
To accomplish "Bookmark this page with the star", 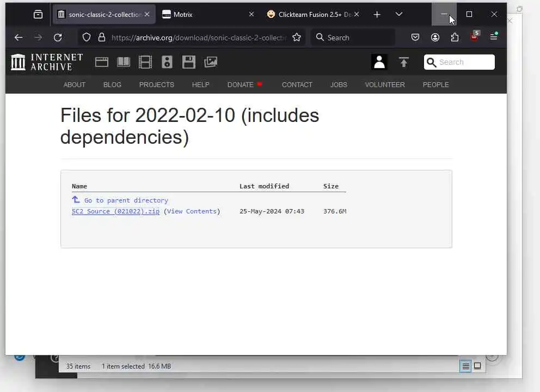I will [x=297, y=37].
